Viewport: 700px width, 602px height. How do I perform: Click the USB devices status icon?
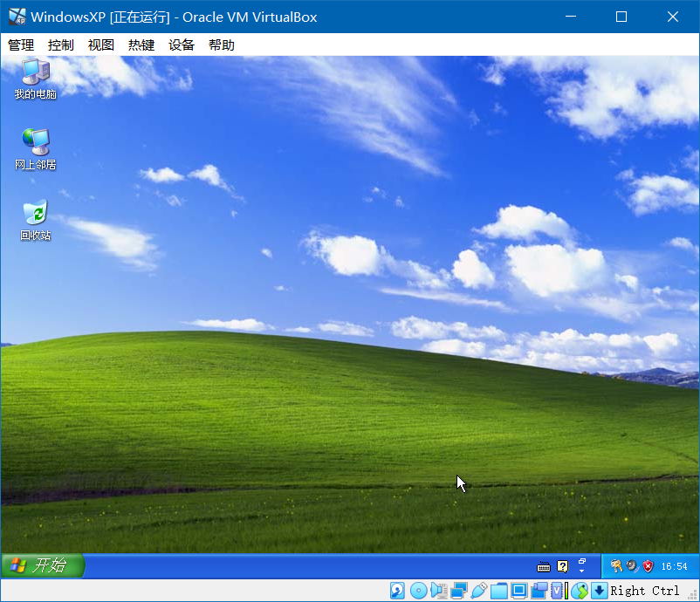(478, 591)
